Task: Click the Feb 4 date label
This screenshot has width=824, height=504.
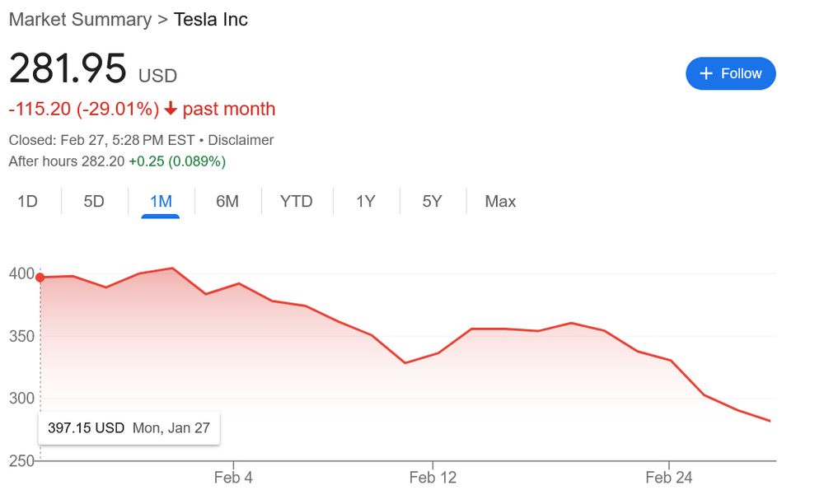Action: (x=233, y=478)
